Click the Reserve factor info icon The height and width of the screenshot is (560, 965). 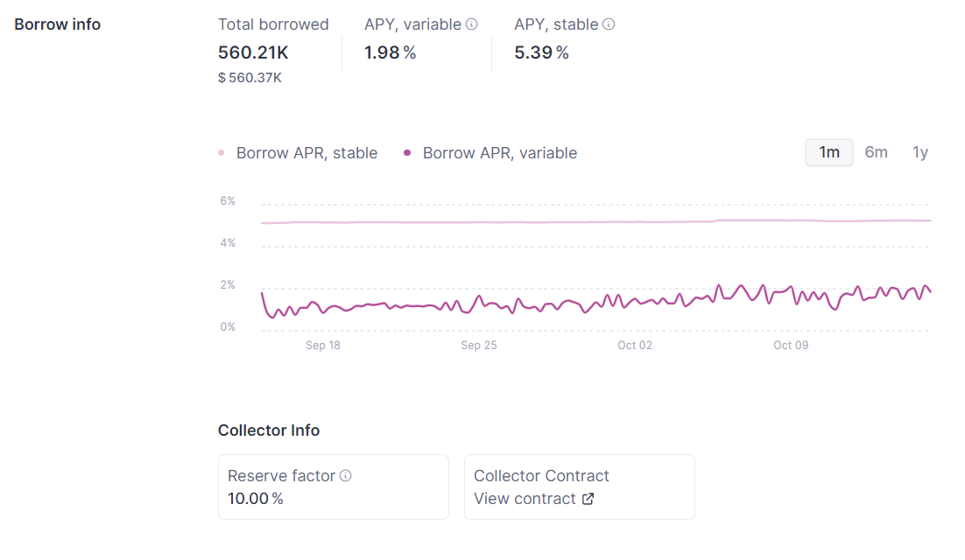coord(346,475)
